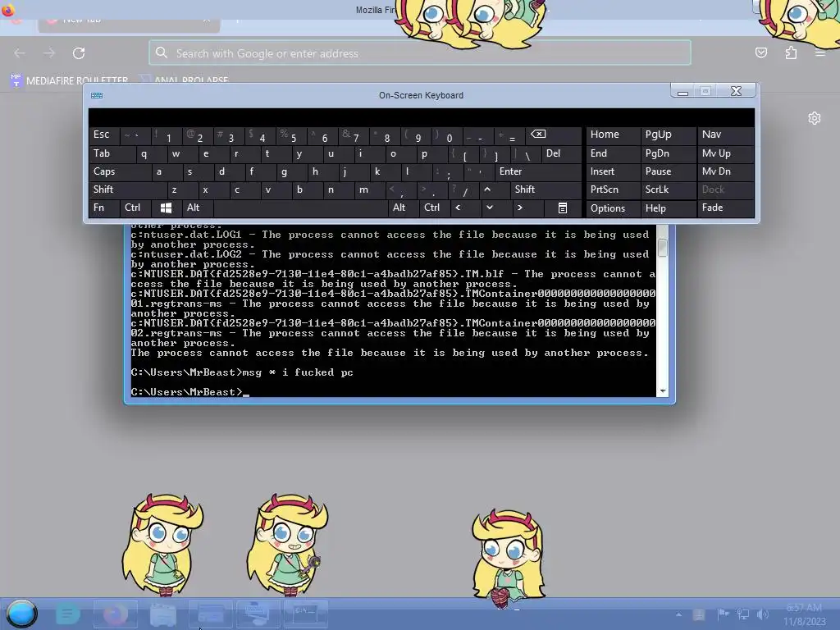The width and height of the screenshot is (840, 630).
Task: Open the Windows Start orb
Action: [22, 614]
